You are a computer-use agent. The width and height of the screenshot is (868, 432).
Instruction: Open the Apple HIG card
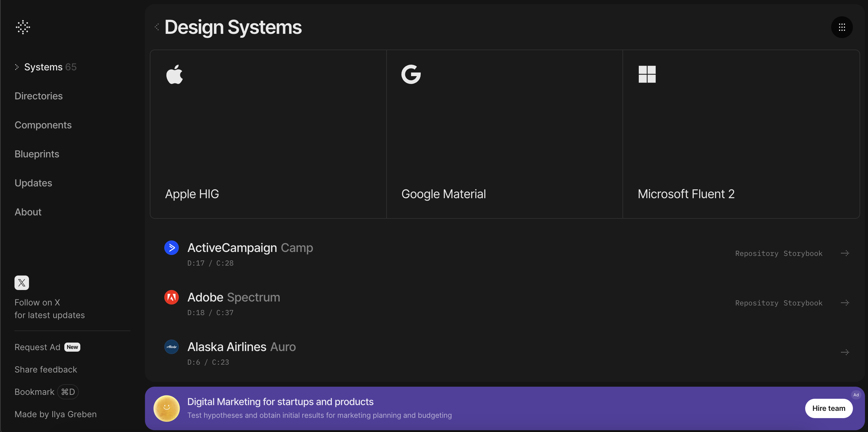(268, 134)
